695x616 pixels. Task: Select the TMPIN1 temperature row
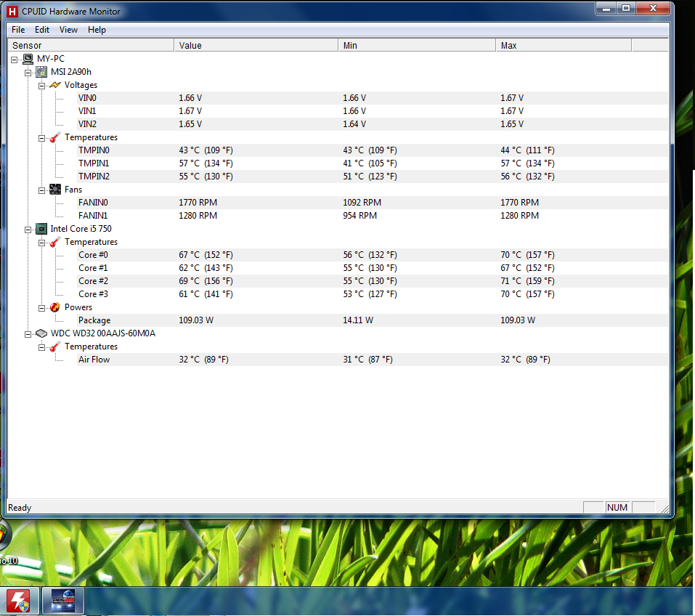373,163
